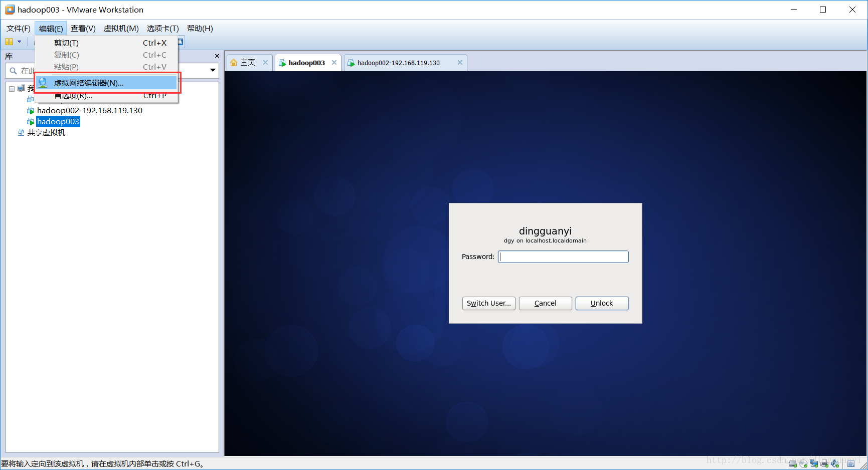Click the 库 panel title
868x470 pixels.
(9, 56)
